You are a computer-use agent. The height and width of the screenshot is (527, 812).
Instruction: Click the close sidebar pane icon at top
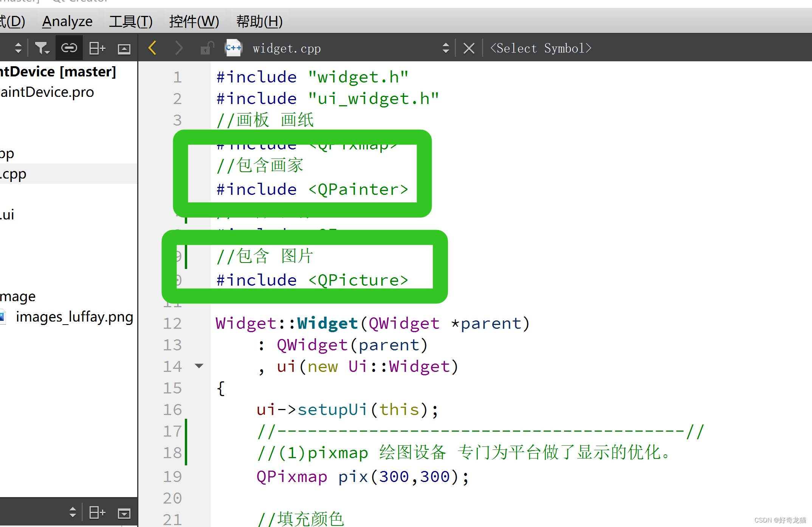pyautogui.click(x=124, y=48)
